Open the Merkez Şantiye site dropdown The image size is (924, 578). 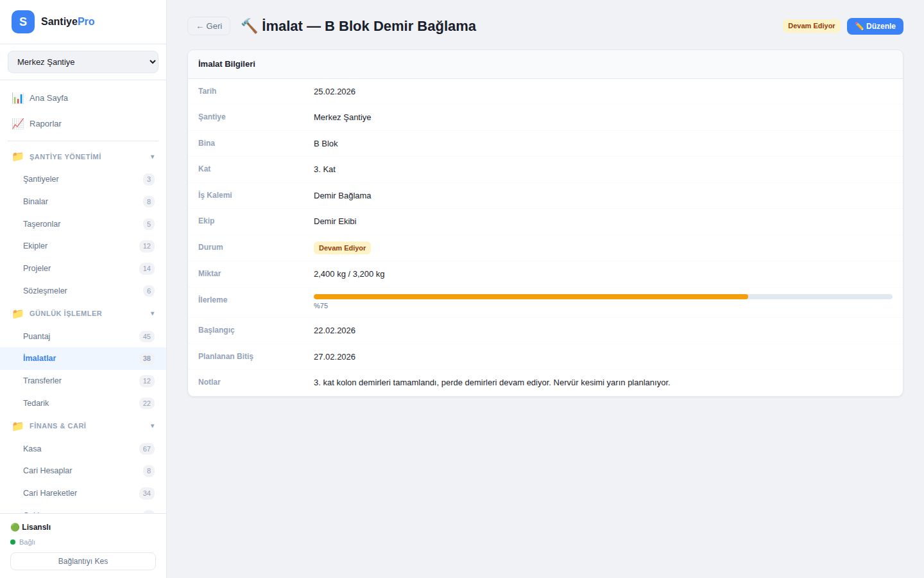pos(83,62)
